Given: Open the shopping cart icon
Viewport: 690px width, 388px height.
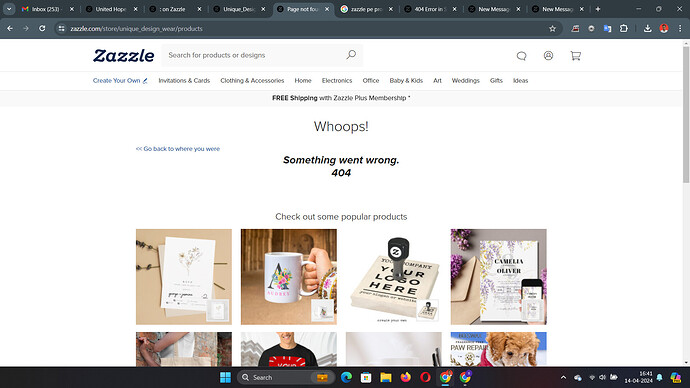Looking at the screenshot, I should click(575, 55).
